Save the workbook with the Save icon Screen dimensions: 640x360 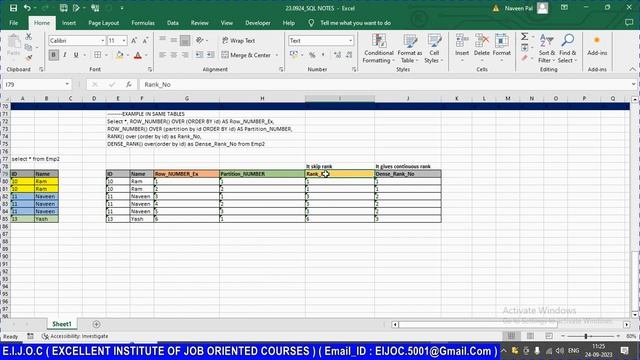(13, 8)
